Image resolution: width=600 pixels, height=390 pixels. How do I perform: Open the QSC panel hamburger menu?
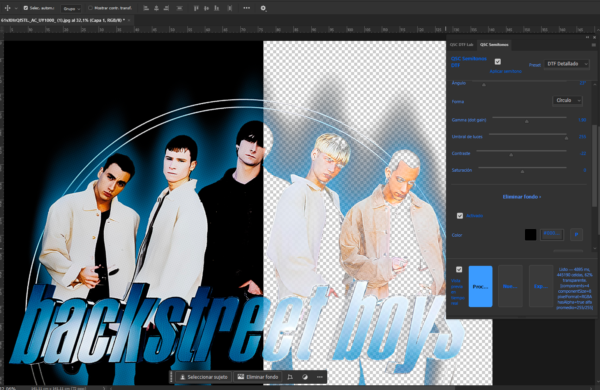click(594, 45)
